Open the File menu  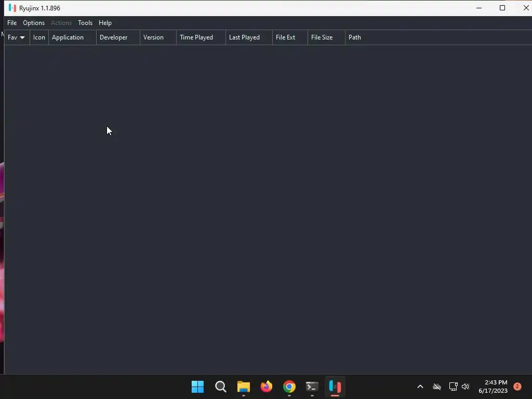12,23
